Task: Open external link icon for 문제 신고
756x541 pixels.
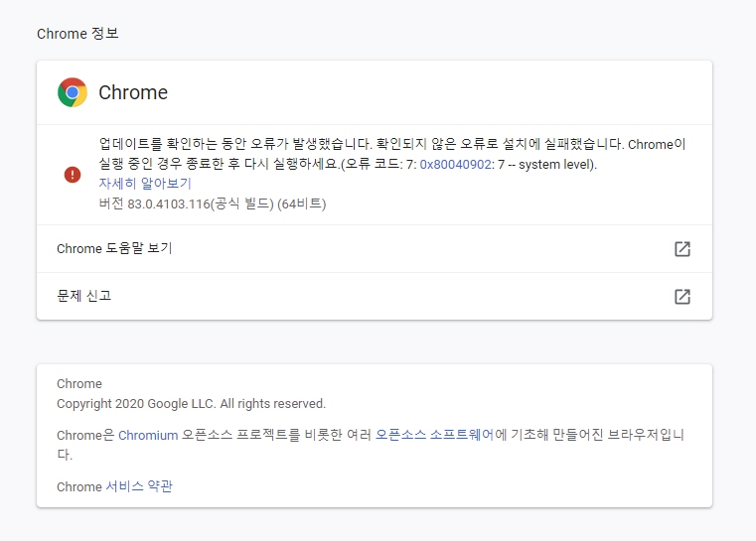Action: click(x=682, y=296)
